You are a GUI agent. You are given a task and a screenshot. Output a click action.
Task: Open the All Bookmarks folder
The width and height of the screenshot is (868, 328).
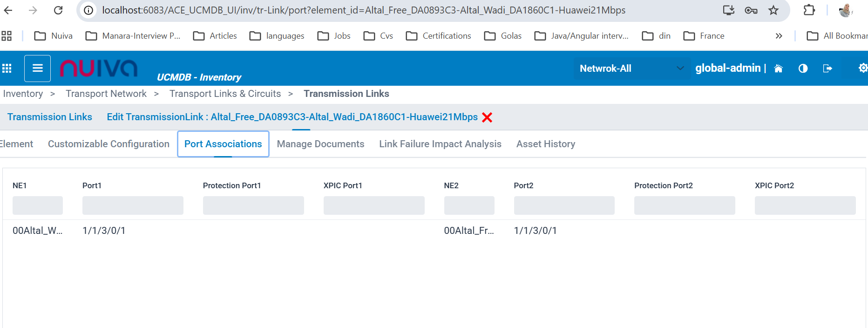pos(837,36)
